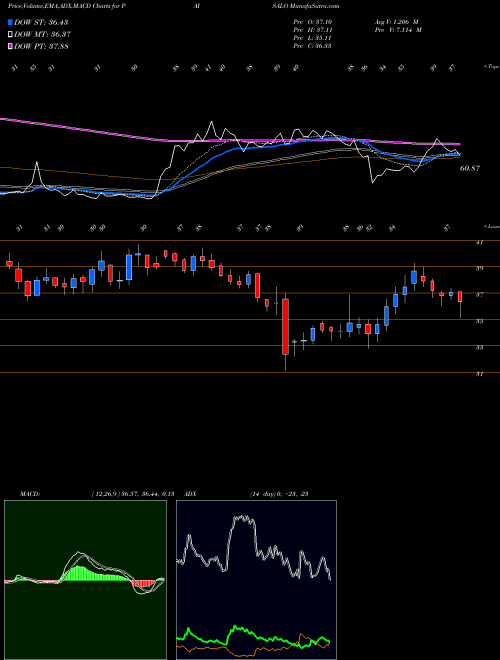Select the 'DOW MT: 36.37' legend label
This screenshot has height=660, width=500.
(42, 34)
